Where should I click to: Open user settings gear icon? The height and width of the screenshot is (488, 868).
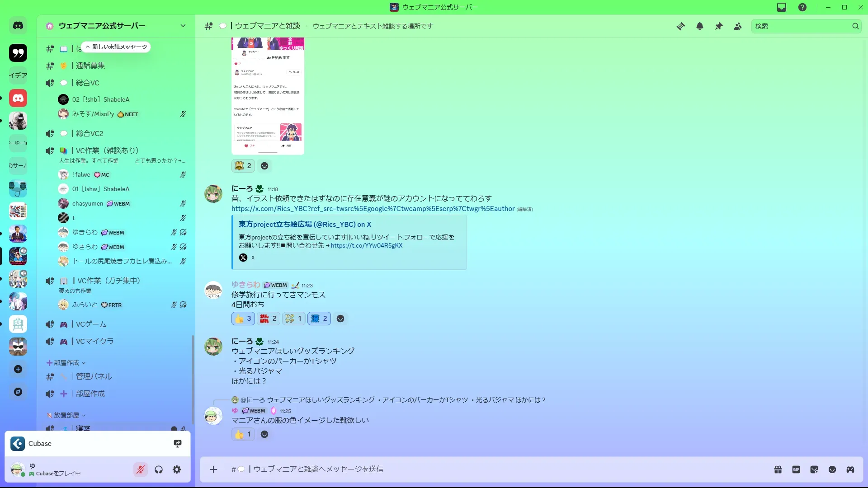pos(177,469)
